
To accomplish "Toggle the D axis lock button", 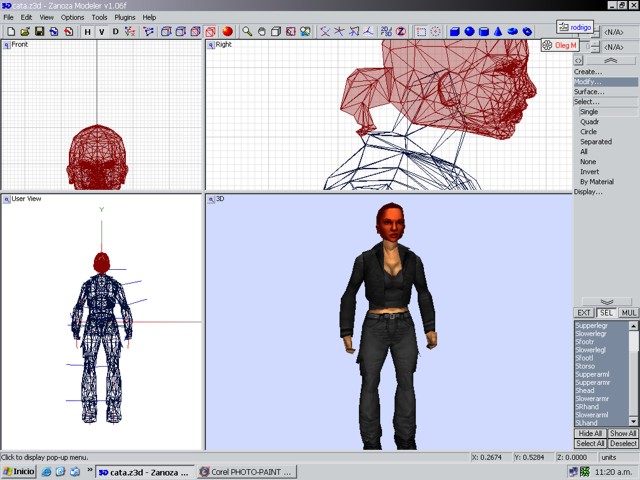I will (116, 31).
